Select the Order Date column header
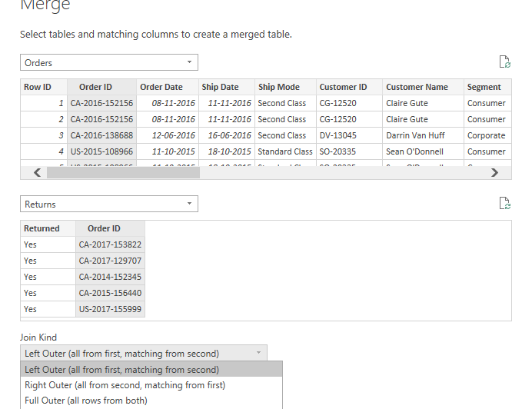Screen dimensions: 532x409 (161, 87)
